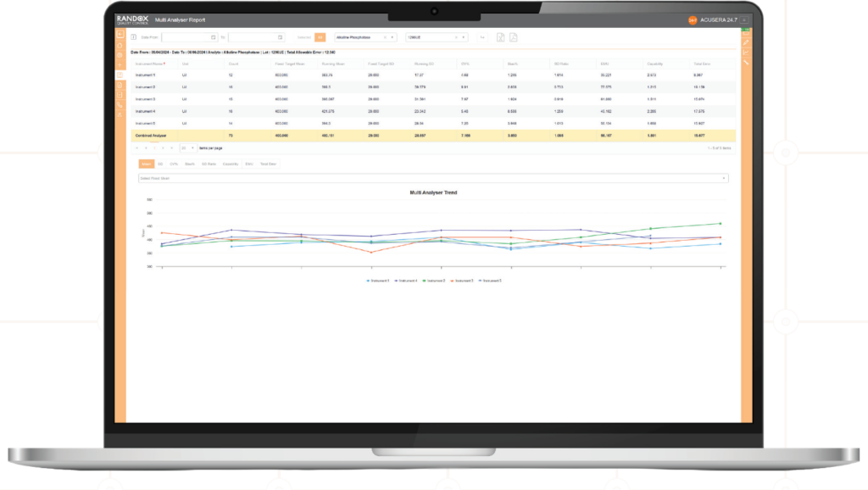Expand the 1296UE lot dropdown
This screenshot has width=868, height=490.
464,37
